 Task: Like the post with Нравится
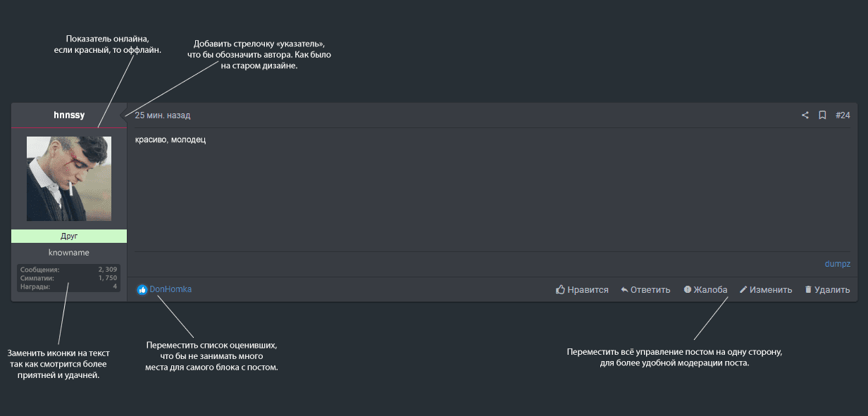point(582,289)
